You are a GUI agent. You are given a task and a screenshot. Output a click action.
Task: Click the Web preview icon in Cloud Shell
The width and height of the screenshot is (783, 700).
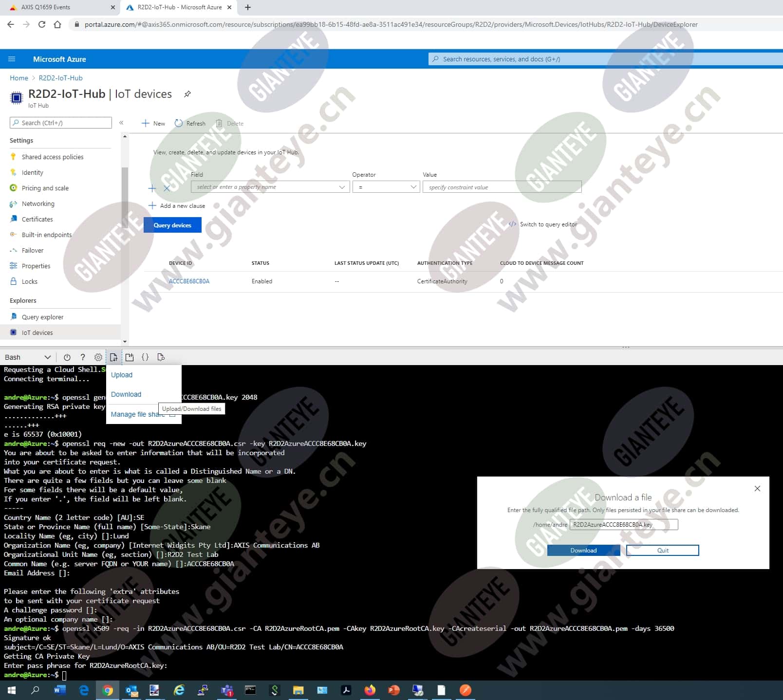(x=161, y=357)
